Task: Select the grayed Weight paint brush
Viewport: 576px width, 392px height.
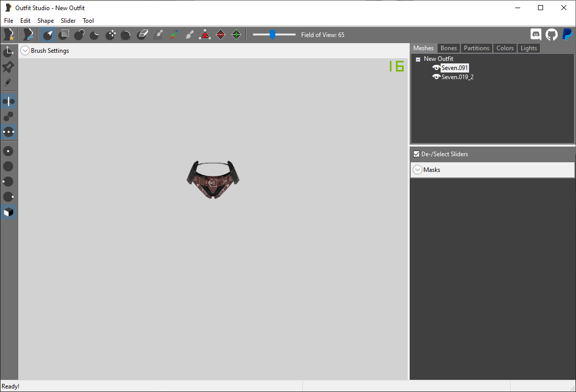Action: coord(158,34)
